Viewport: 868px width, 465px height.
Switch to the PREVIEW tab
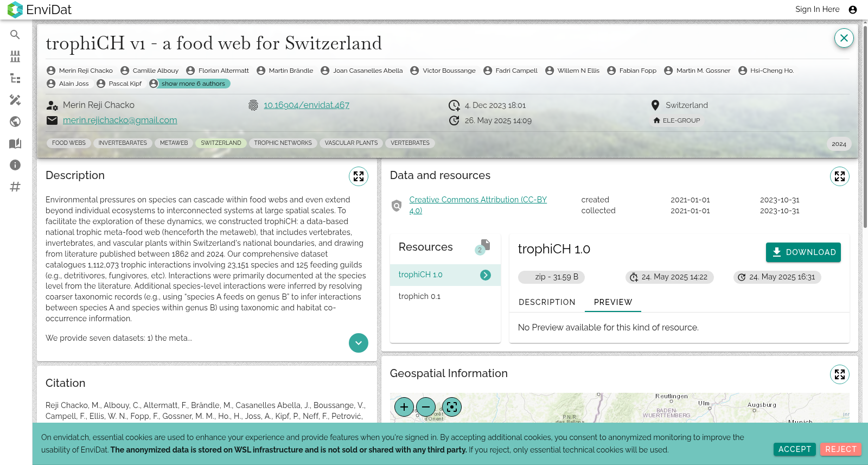coord(613,302)
